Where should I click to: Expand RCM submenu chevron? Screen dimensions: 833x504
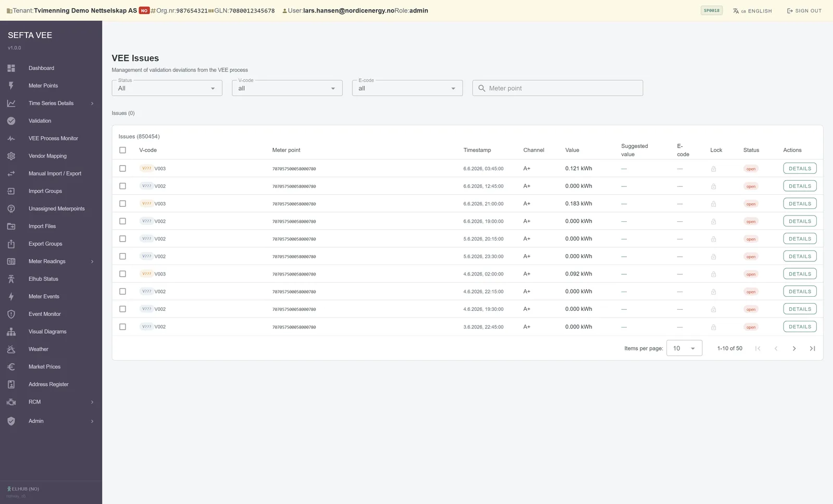92,402
